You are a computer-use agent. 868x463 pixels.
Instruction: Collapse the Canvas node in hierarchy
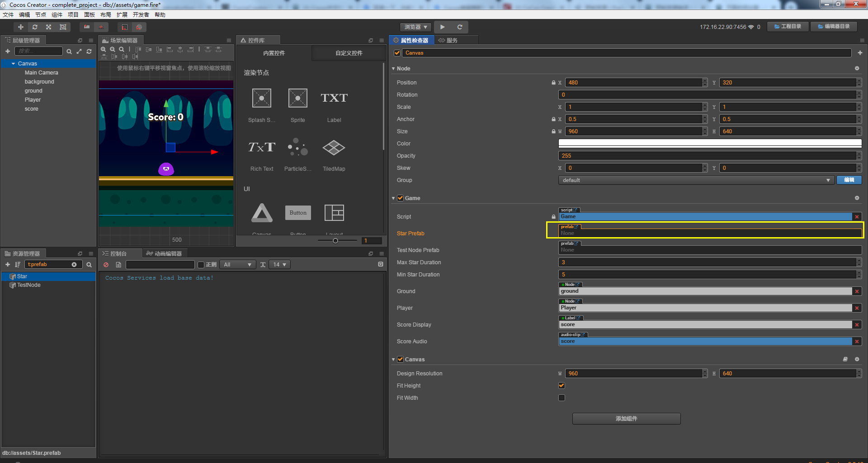coord(14,64)
